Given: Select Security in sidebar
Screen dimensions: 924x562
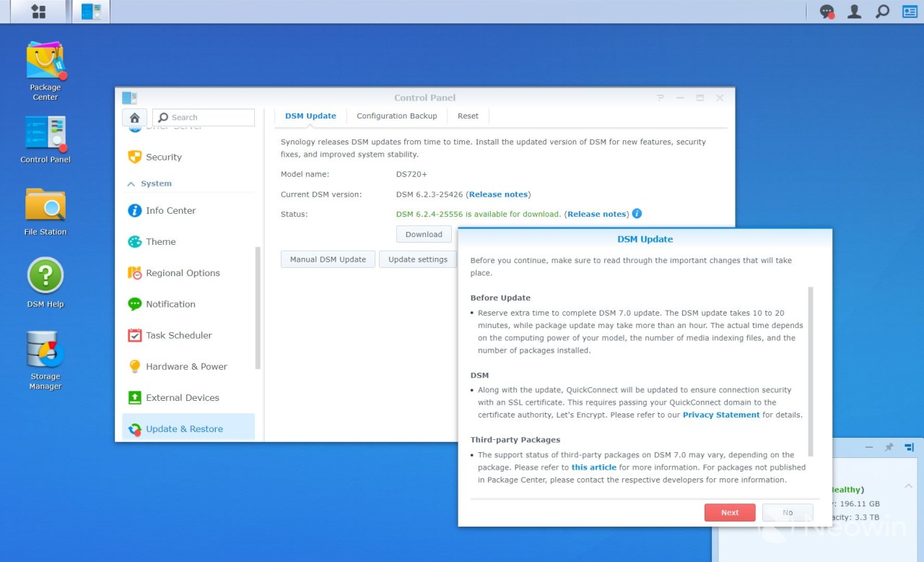Looking at the screenshot, I should click(x=188, y=157).
